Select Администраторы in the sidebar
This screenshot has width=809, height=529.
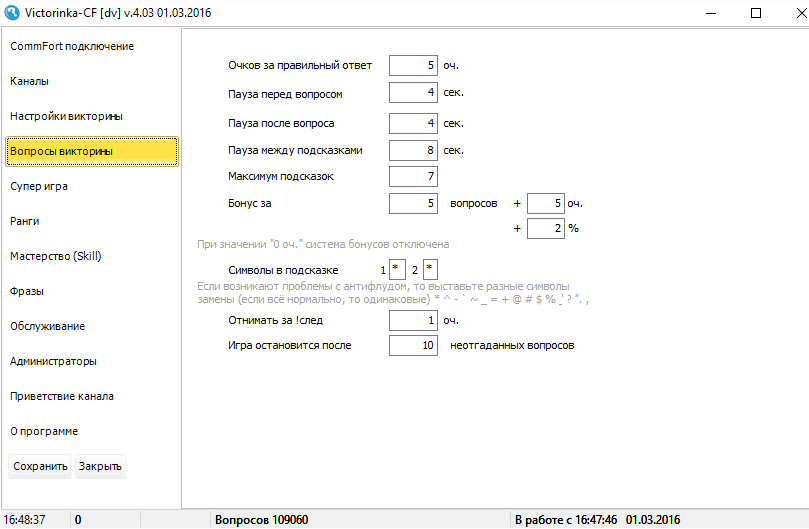53,361
